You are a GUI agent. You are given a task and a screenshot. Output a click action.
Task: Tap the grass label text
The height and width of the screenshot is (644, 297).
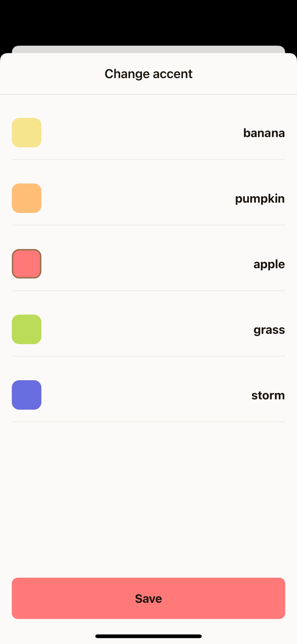point(269,330)
